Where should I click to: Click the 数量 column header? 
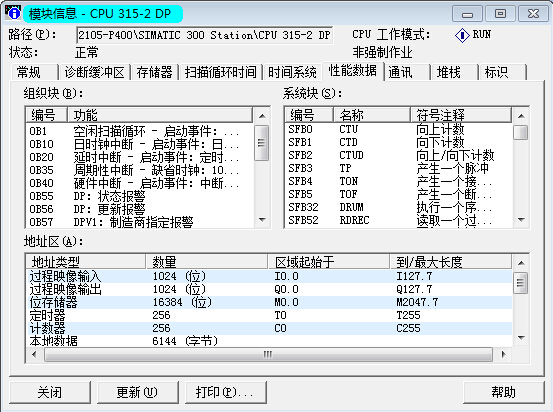206,262
